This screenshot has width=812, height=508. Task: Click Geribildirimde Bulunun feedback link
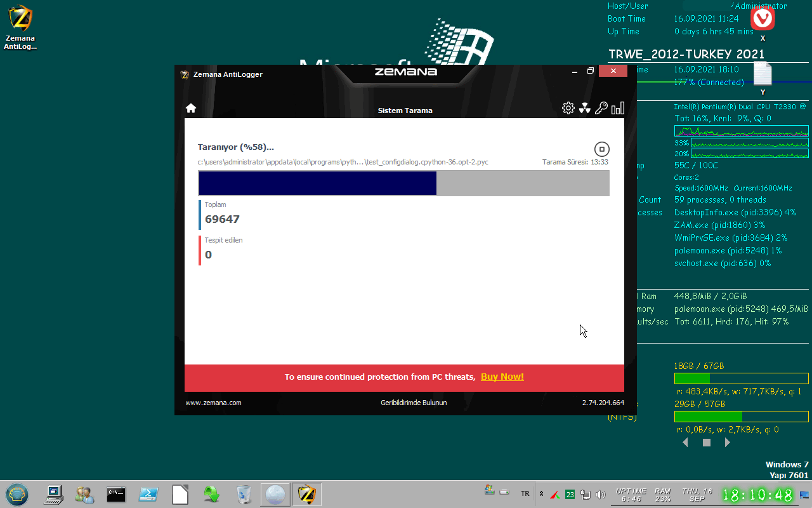tap(414, 403)
